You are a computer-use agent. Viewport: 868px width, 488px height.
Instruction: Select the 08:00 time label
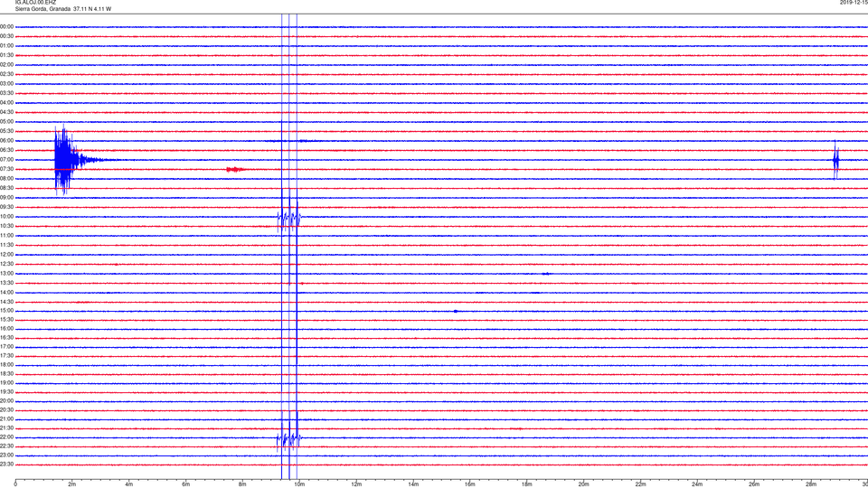(6, 178)
